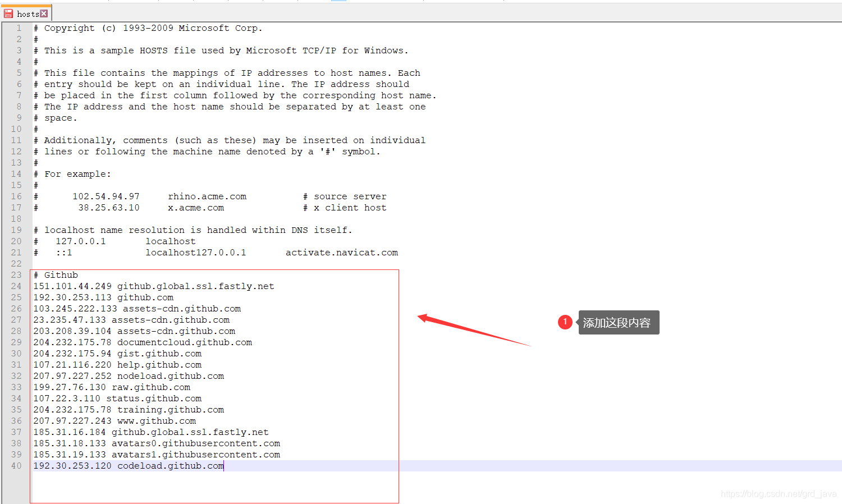Image resolution: width=842 pixels, height=504 pixels.
Task: Select the hosts file tab
Action: click(26, 13)
